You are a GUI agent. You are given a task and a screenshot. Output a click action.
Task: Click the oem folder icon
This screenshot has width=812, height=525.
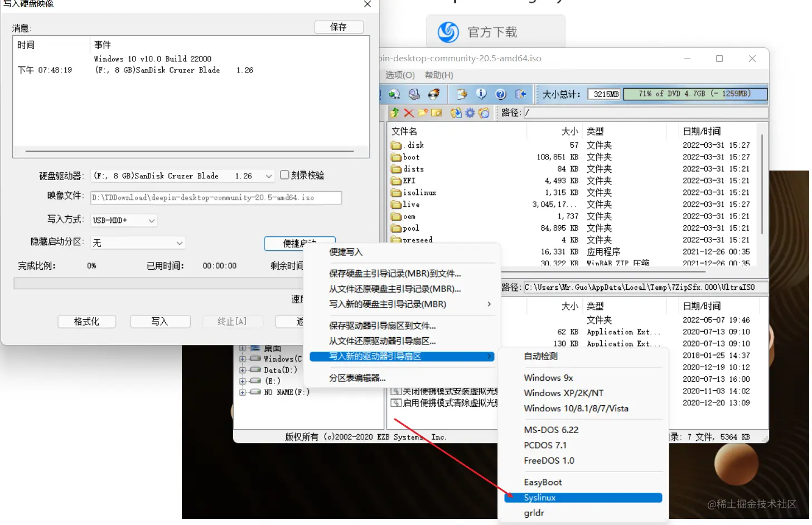coord(397,216)
